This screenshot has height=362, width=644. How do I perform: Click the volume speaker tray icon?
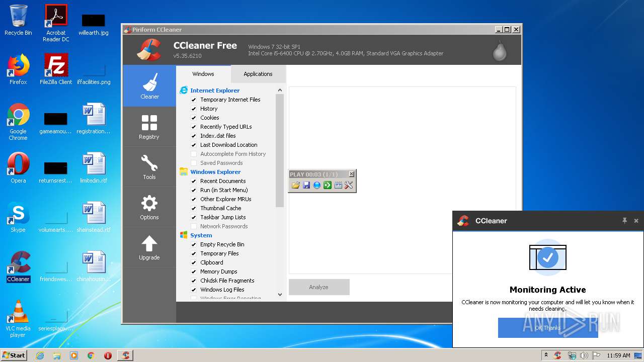[x=584, y=355]
